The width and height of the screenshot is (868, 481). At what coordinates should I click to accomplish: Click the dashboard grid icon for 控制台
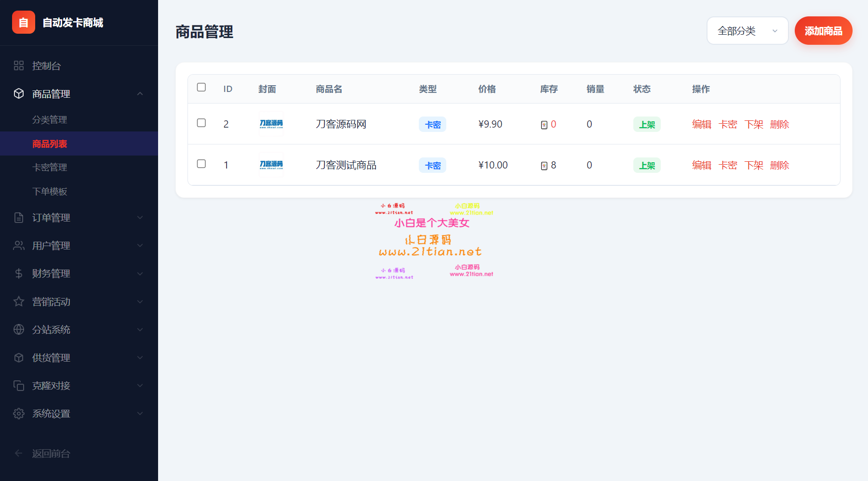click(19, 65)
